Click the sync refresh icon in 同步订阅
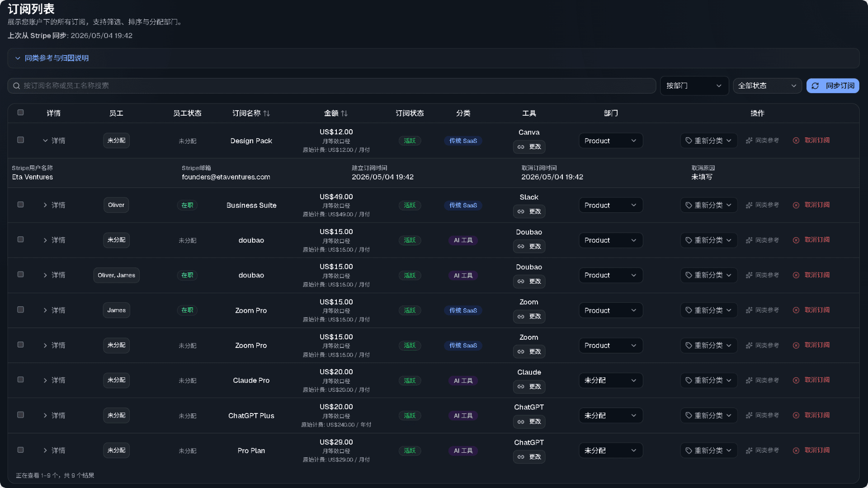This screenshot has width=868, height=488. (x=815, y=86)
